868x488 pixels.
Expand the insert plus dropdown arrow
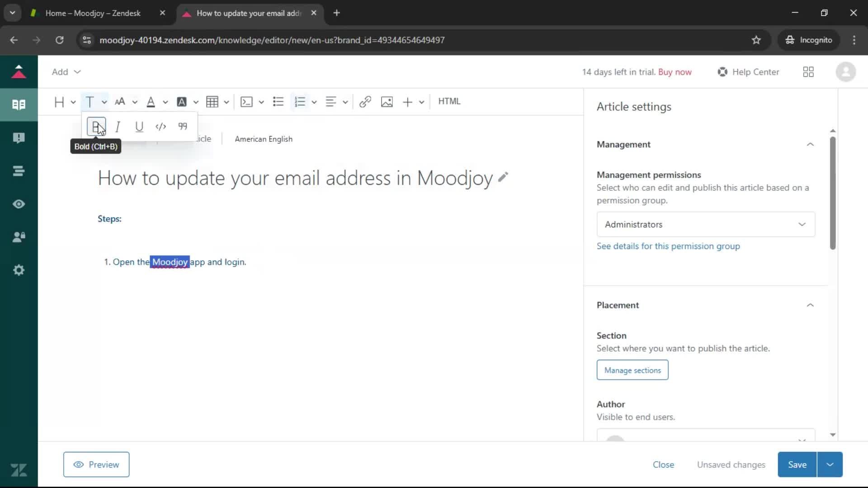point(422,103)
